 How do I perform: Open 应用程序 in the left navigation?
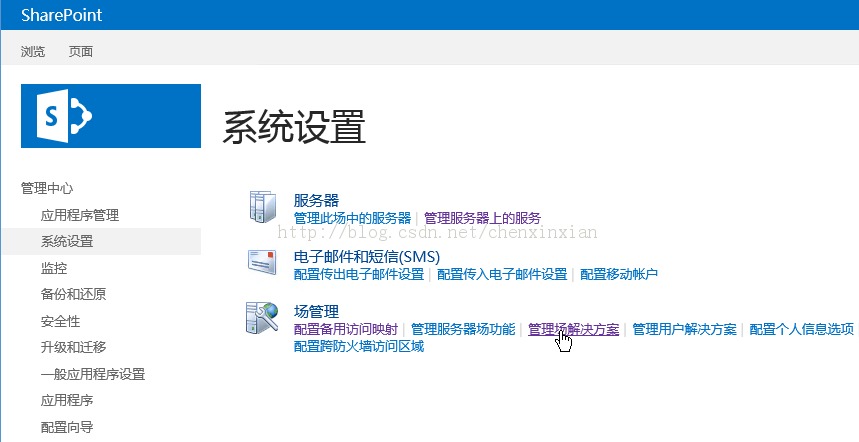click(67, 400)
